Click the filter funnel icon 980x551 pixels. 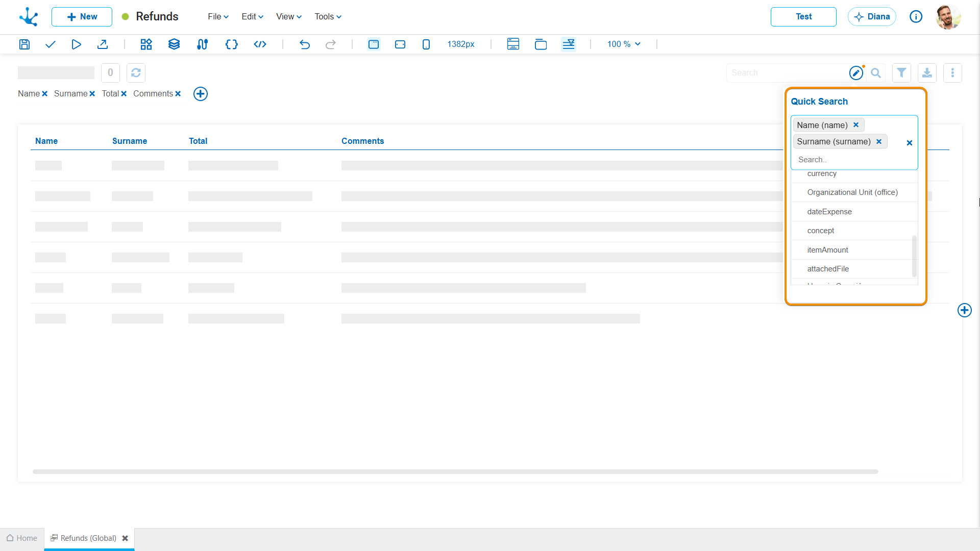coord(901,73)
